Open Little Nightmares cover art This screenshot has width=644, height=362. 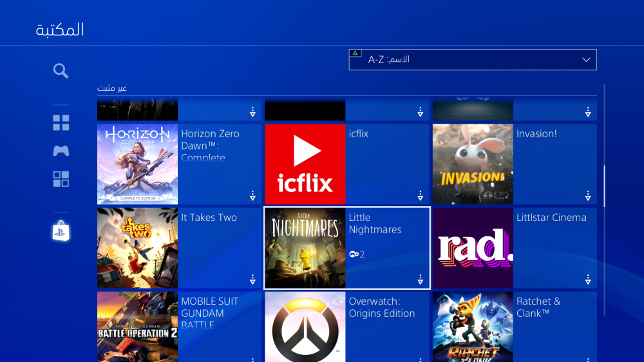tap(305, 248)
